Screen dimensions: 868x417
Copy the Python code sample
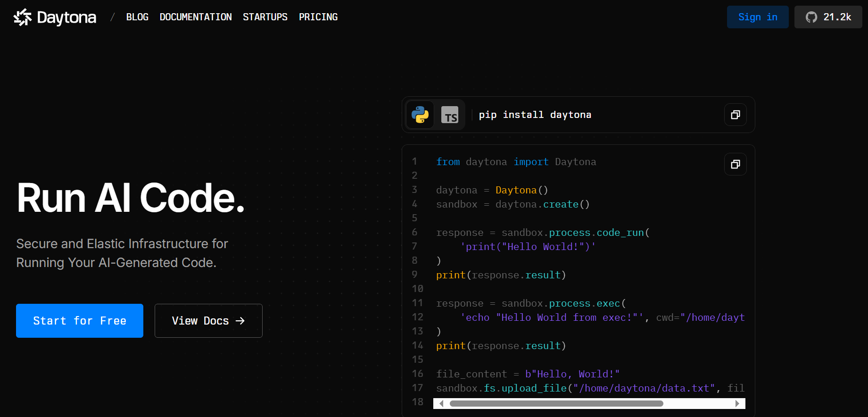click(x=735, y=164)
